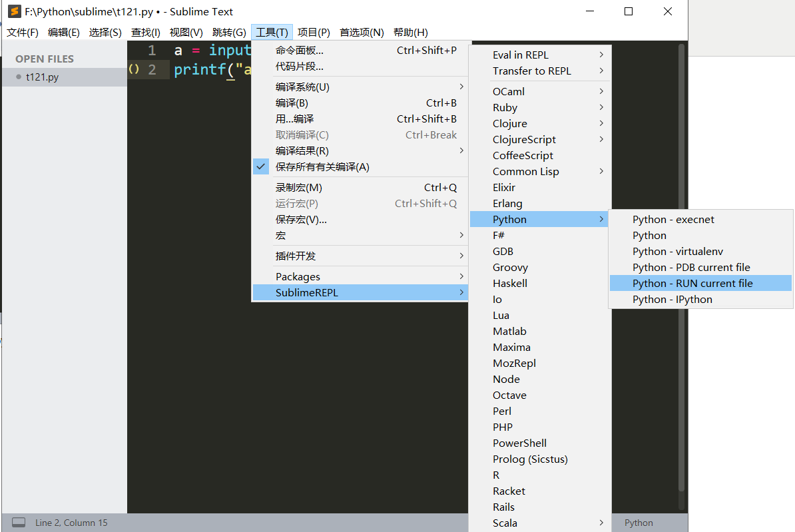Open the 视图(V) menu
The height and width of the screenshot is (532, 795).
[186, 33]
